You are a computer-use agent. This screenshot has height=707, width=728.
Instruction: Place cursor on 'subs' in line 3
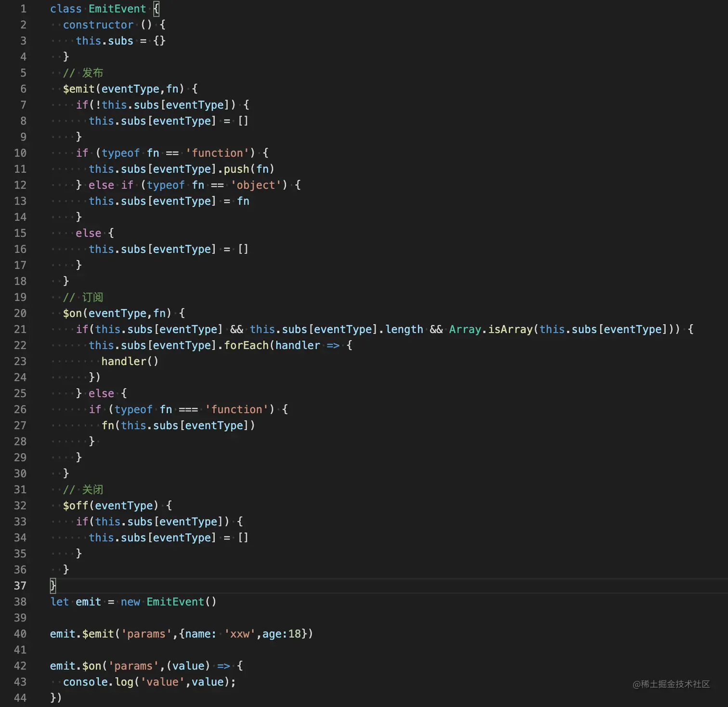tap(120, 41)
